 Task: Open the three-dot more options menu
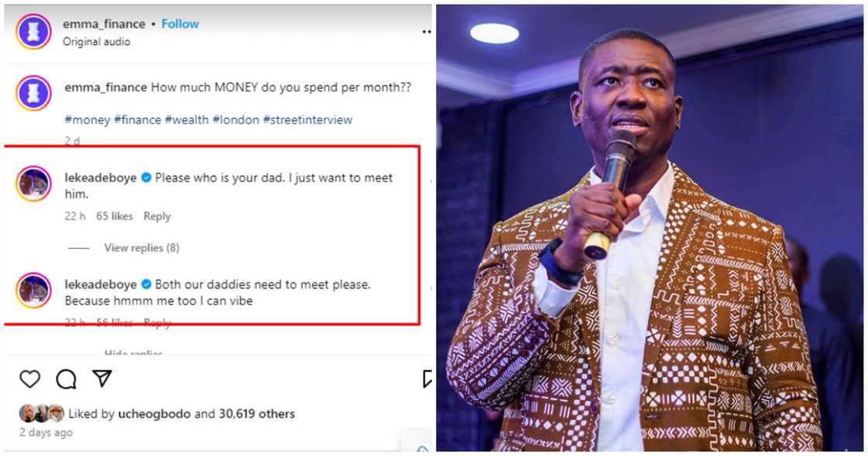click(426, 32)
